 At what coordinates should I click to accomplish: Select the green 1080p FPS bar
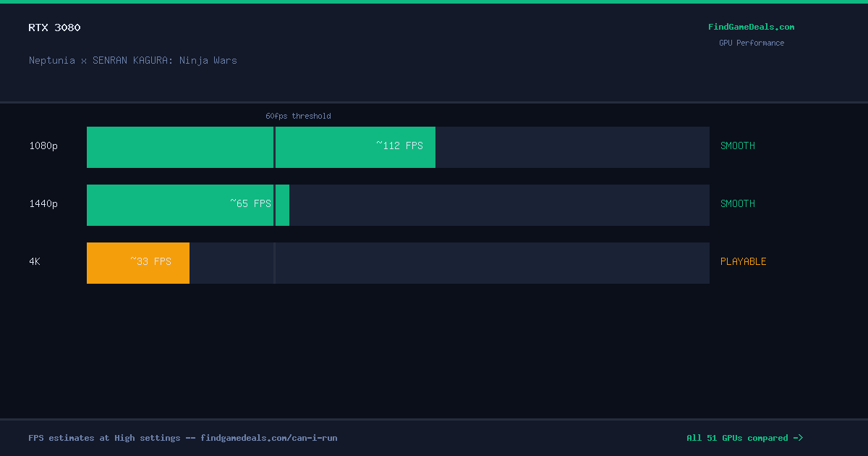tap(261, 148)
